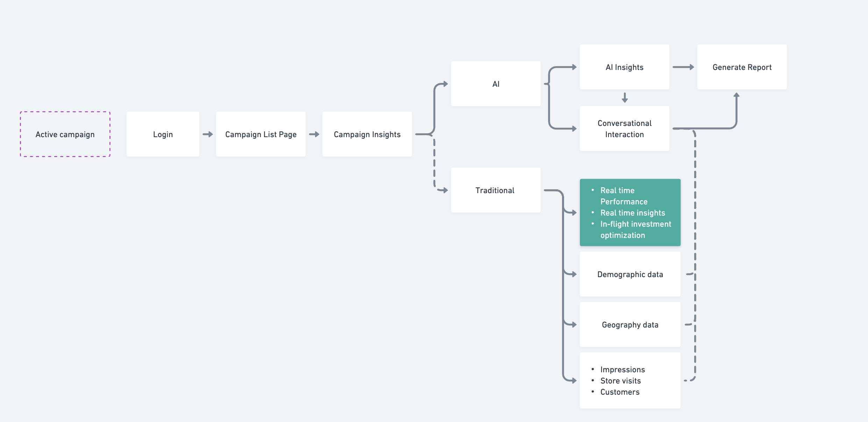Select the Campaign List Page node
868x422 pixels.
261,134
